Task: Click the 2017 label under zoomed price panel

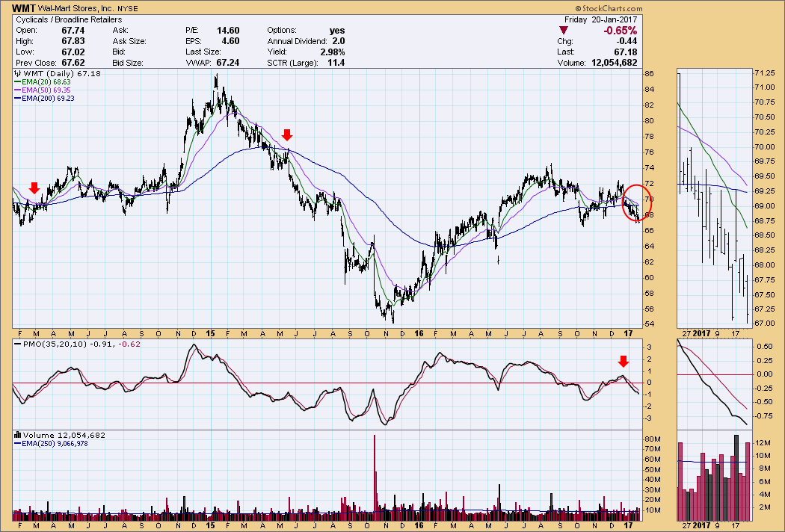Action: click(x=703, y=333)
